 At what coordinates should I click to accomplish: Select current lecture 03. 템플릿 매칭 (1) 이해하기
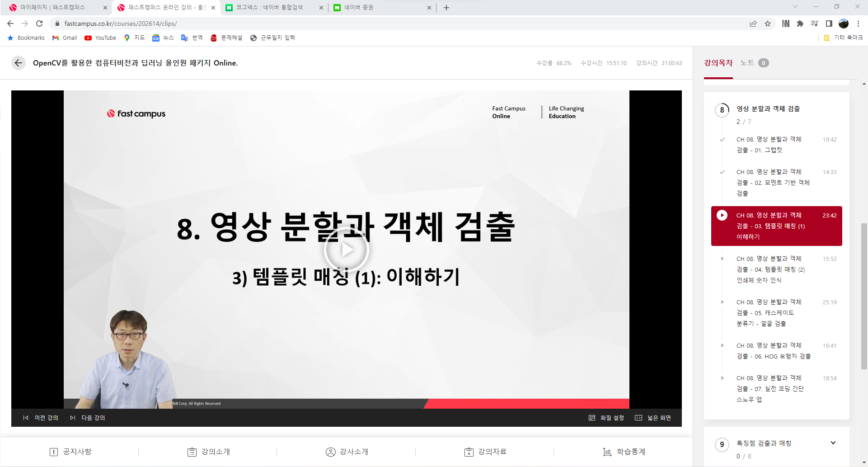(777, 226)
